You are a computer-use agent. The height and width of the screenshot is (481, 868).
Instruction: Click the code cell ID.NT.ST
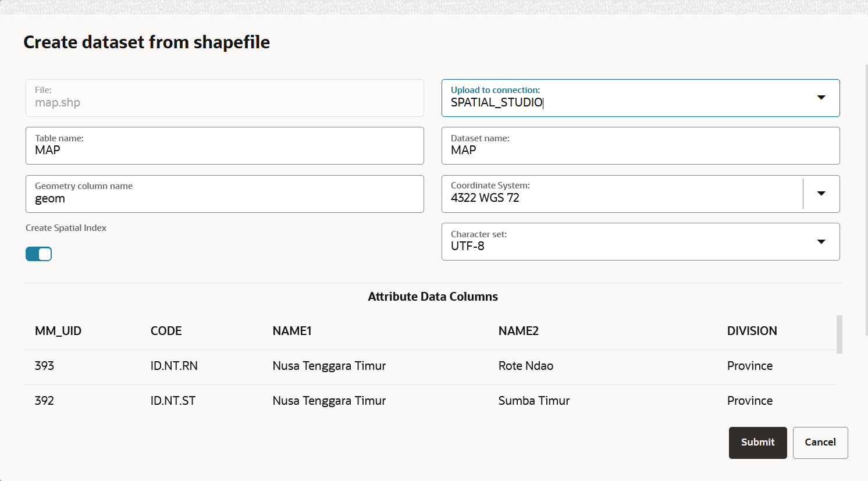coord(173,401)
